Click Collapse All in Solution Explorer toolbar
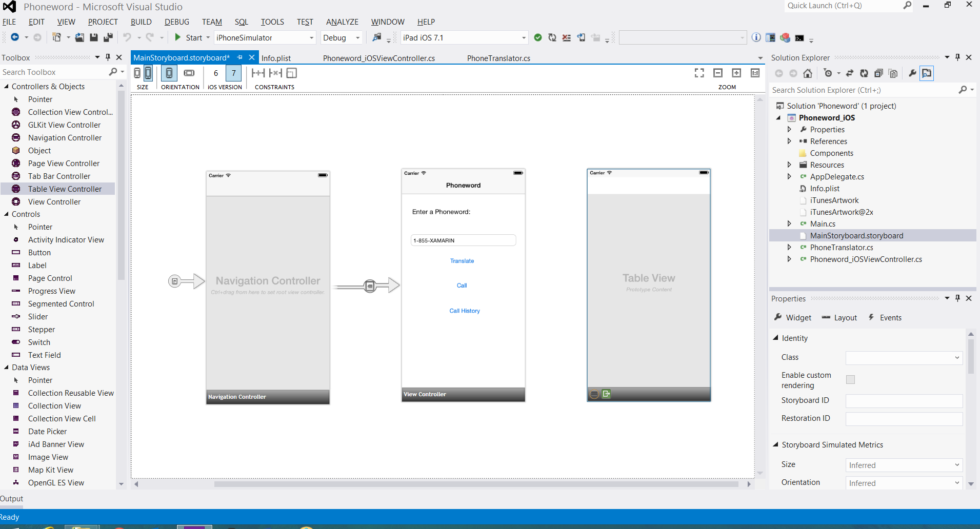 [x=878, y=73]
